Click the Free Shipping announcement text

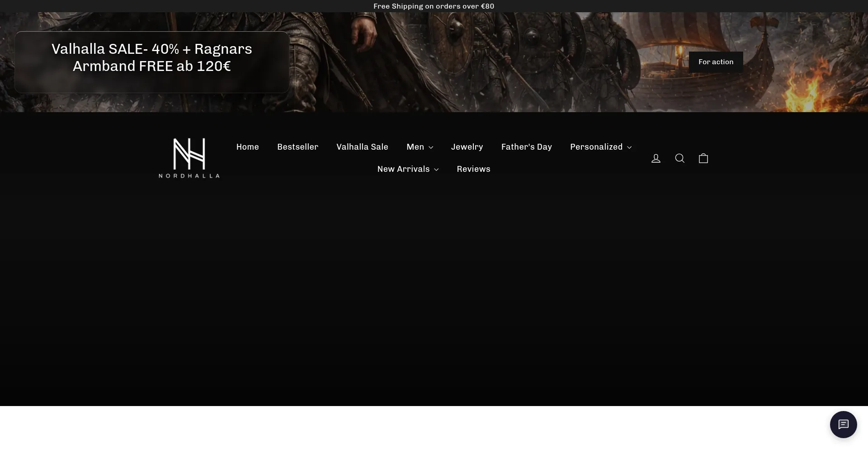(434, 6)
